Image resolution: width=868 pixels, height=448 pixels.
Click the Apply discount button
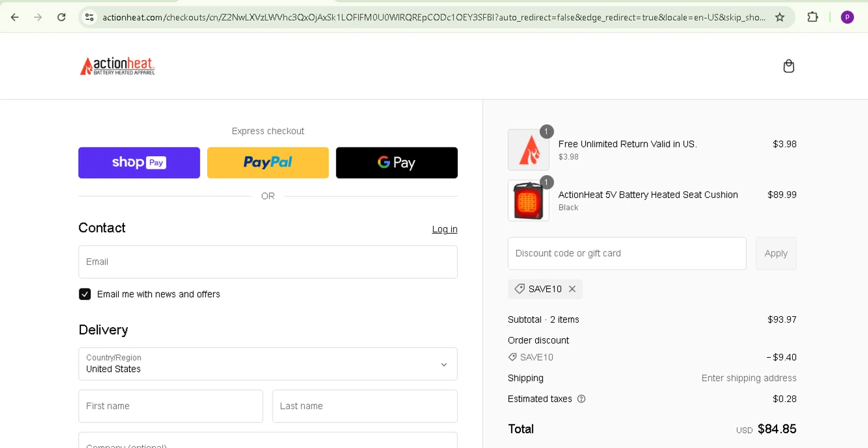click(x=776, y=253)
